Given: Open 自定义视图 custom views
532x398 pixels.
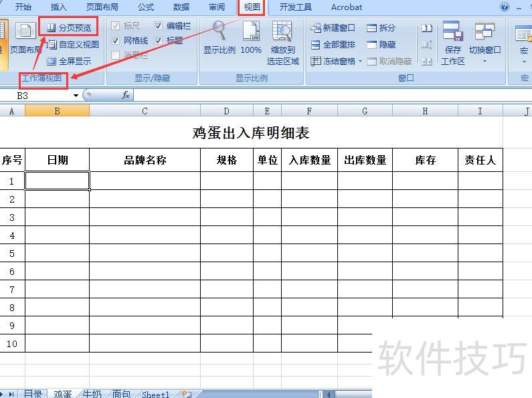Looking at the screenshot, I should [73, 44].
